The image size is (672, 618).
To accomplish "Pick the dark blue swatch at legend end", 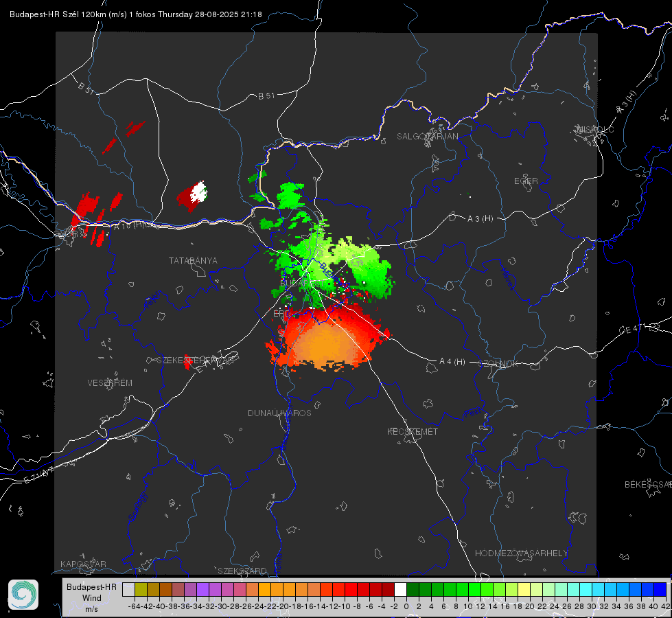I will 660,589.
